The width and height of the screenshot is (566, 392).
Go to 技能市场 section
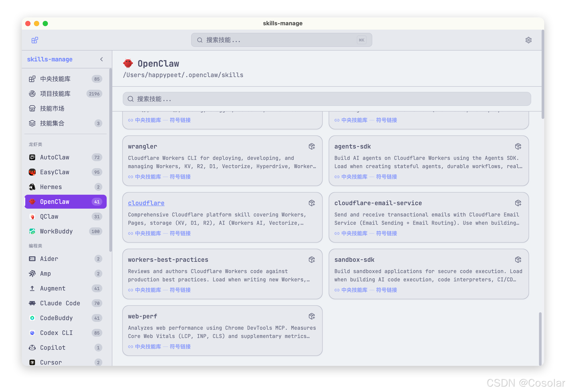click(66, 108)
